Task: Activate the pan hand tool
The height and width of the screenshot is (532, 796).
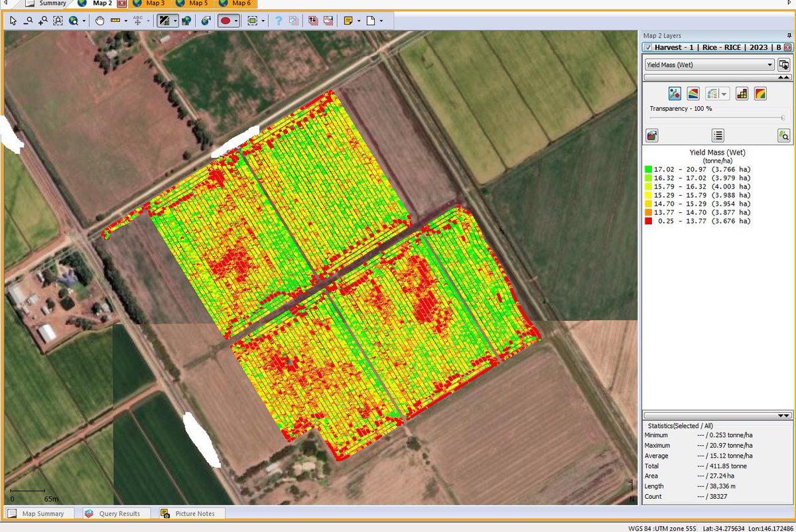Action: 99,21
